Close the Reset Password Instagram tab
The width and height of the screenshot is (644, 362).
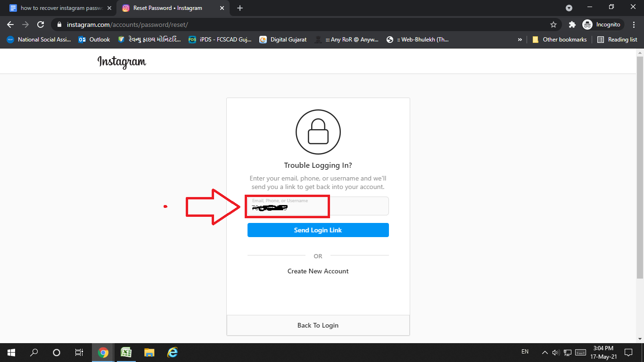tap(222, 8)
